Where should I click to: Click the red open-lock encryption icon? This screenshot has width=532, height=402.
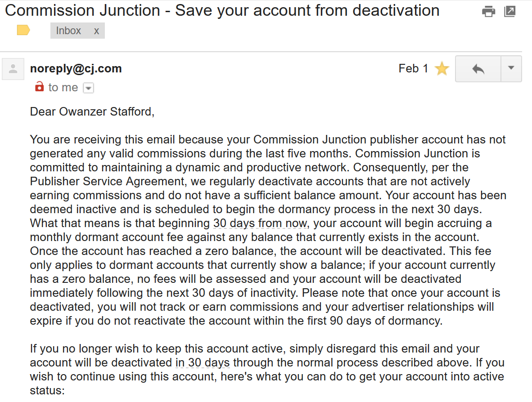pos(40,87)
